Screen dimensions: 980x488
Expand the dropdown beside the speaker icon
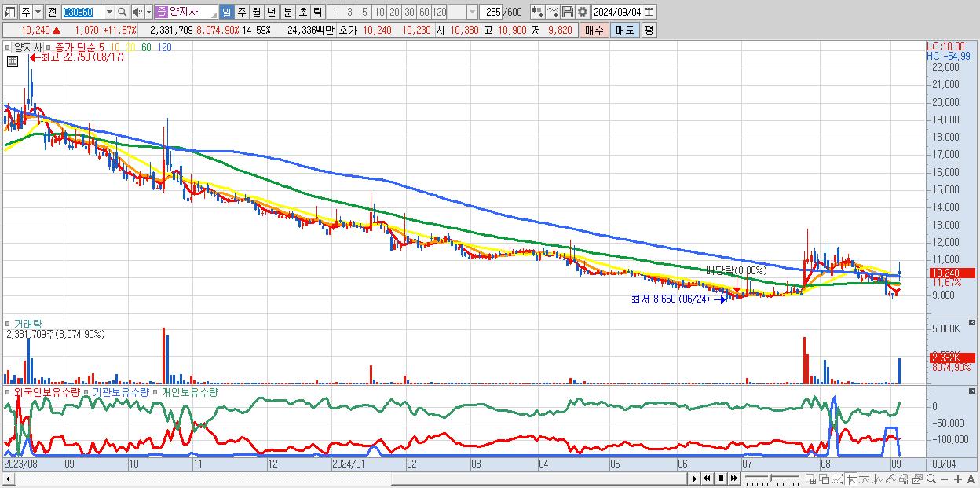(148, 12)
